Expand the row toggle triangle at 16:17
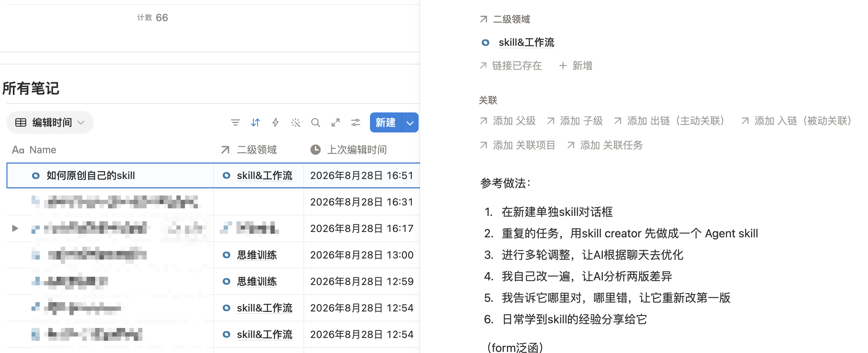 [15, 228]
